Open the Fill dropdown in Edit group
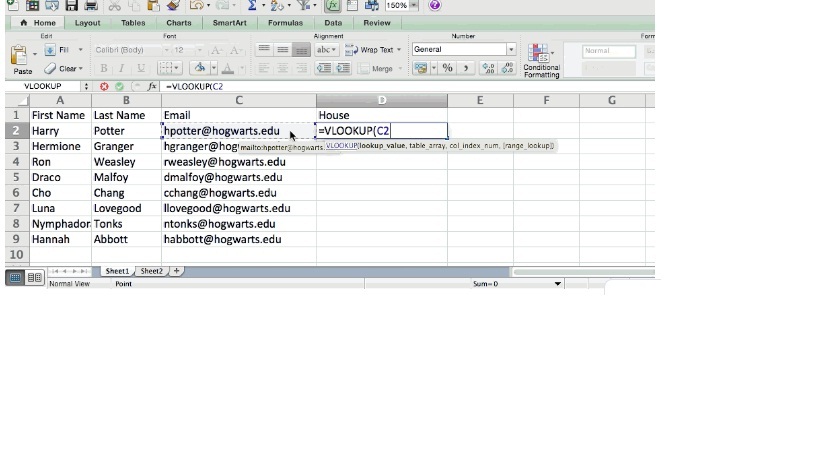The width and height of the screenshot is (819, 460). [80, 50]
